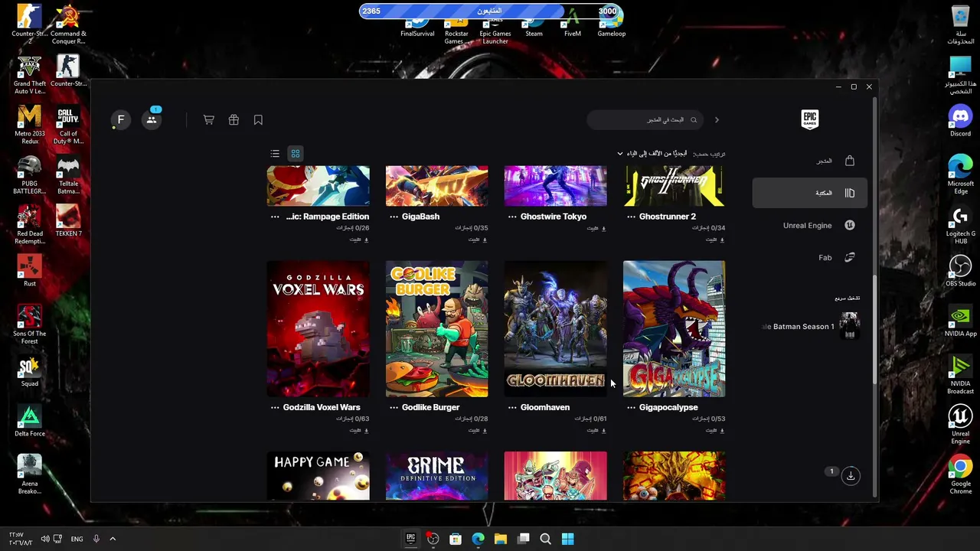Open the shopping cart icon in Epic launcher
This screenshot has height=551, width=980.
click(x=208, y=120)
